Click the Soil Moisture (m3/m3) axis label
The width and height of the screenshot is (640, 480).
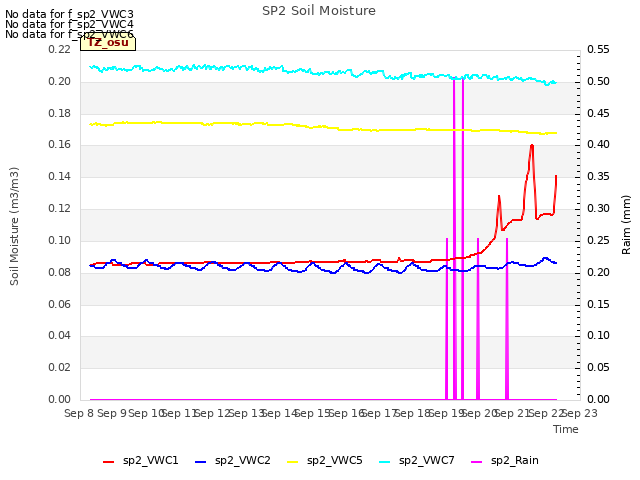point(14,226)
